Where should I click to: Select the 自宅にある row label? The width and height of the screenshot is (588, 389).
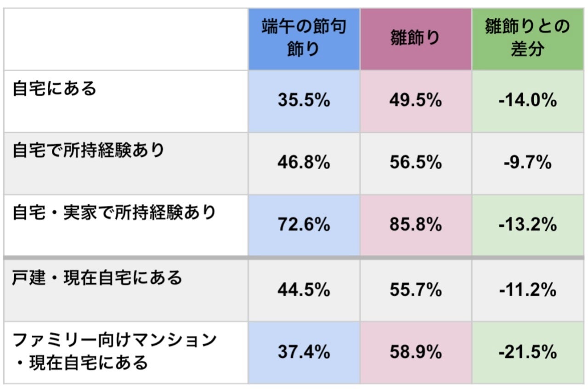(55, 88)
